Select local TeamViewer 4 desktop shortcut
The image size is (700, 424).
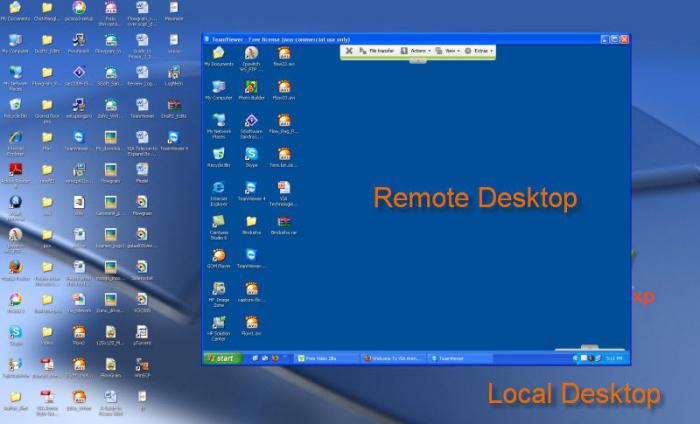[174, 141]
